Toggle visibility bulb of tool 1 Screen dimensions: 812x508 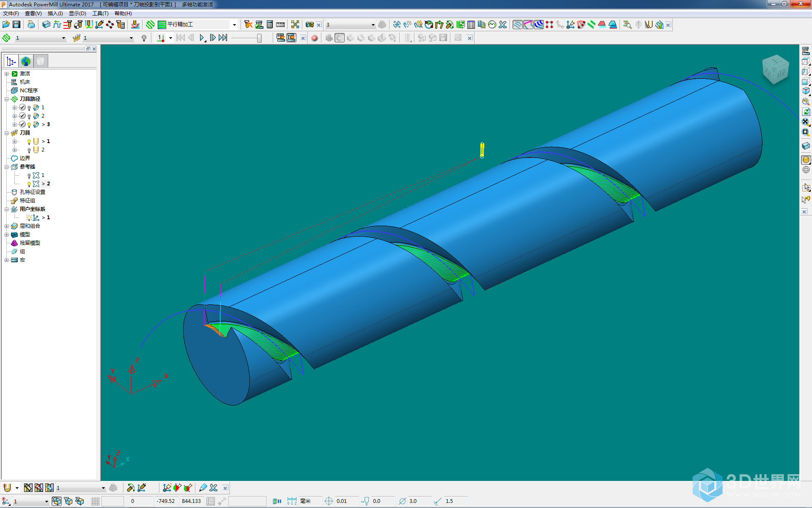(29, 141)
